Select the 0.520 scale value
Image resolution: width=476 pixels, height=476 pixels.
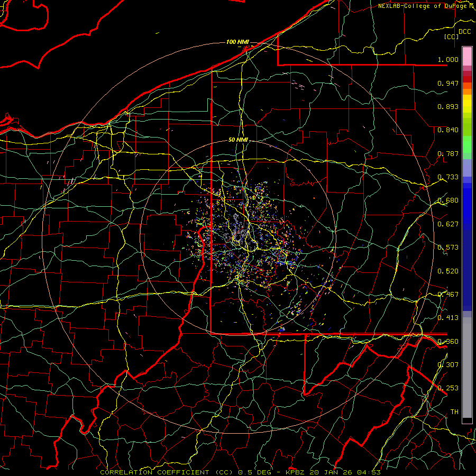tap(448, 271)
